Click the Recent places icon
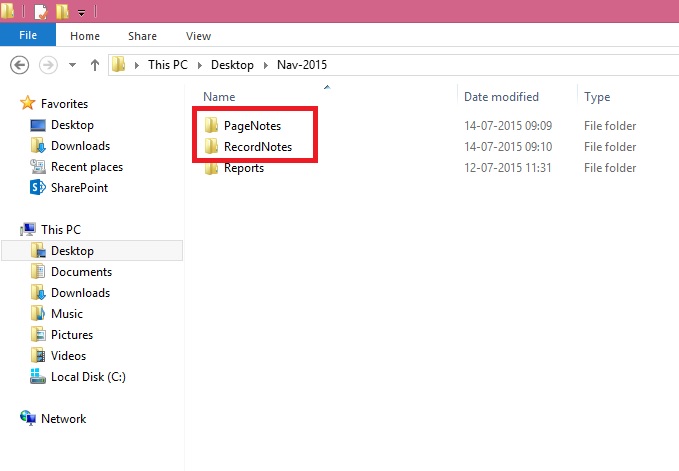 (38, 166)
